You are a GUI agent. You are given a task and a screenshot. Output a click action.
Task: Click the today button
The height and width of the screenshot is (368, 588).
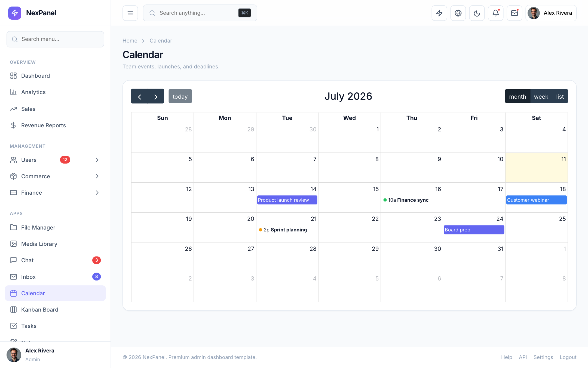click(x=180, y=96)
